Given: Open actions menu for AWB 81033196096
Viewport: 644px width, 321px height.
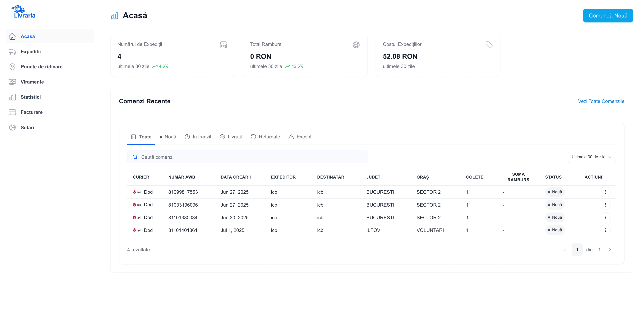Looking at the screenshot, I should coord(605,205).
